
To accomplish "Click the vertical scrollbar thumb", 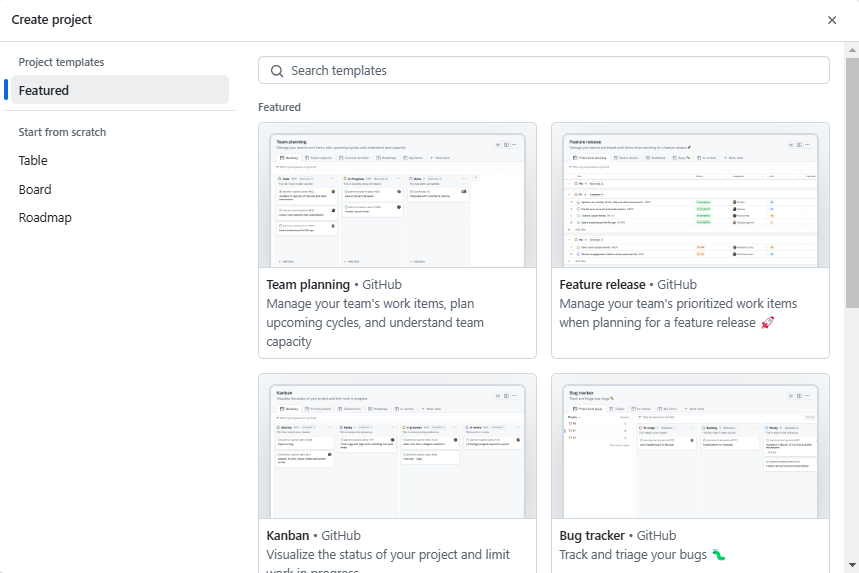I will click(x=852, y=182).
